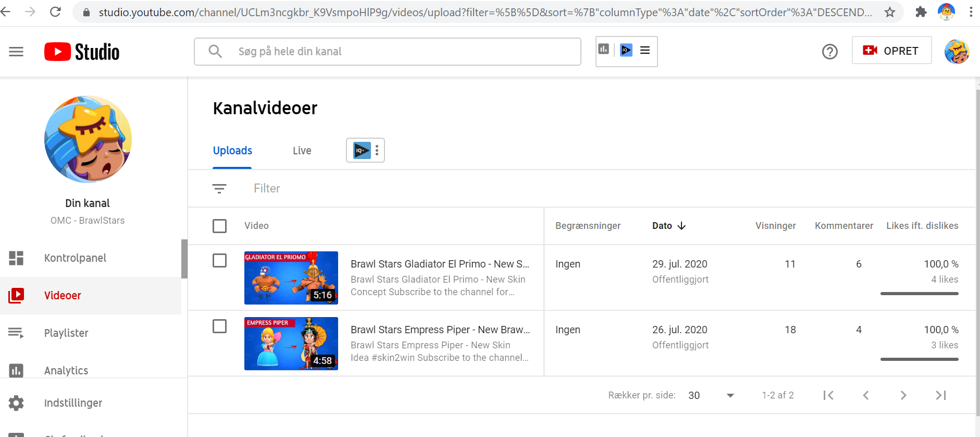Go back in the browser
This screenshot has width=980, height=437.
[6, 11]
